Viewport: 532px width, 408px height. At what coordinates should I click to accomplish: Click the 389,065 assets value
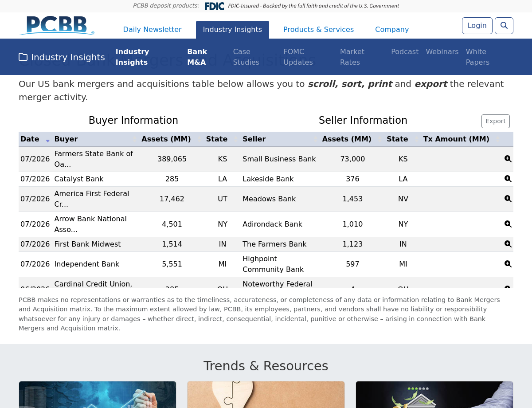click(172, 159)
